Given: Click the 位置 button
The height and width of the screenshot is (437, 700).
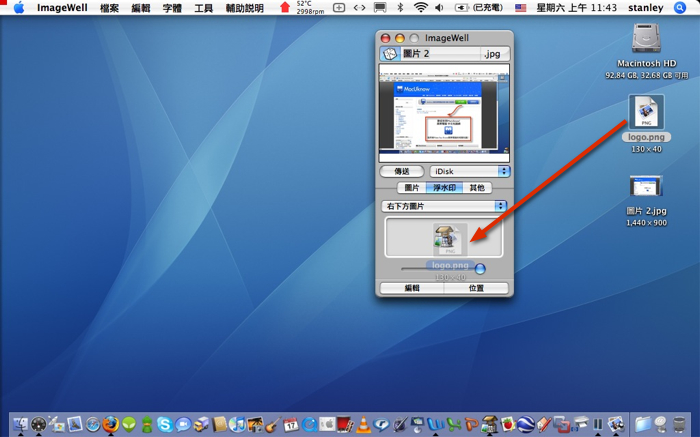Looking at the screenshot, I should [476, 288].
